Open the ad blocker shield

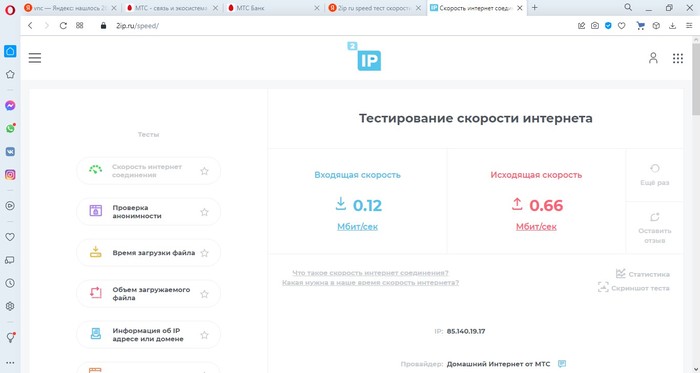click(608, 26)
